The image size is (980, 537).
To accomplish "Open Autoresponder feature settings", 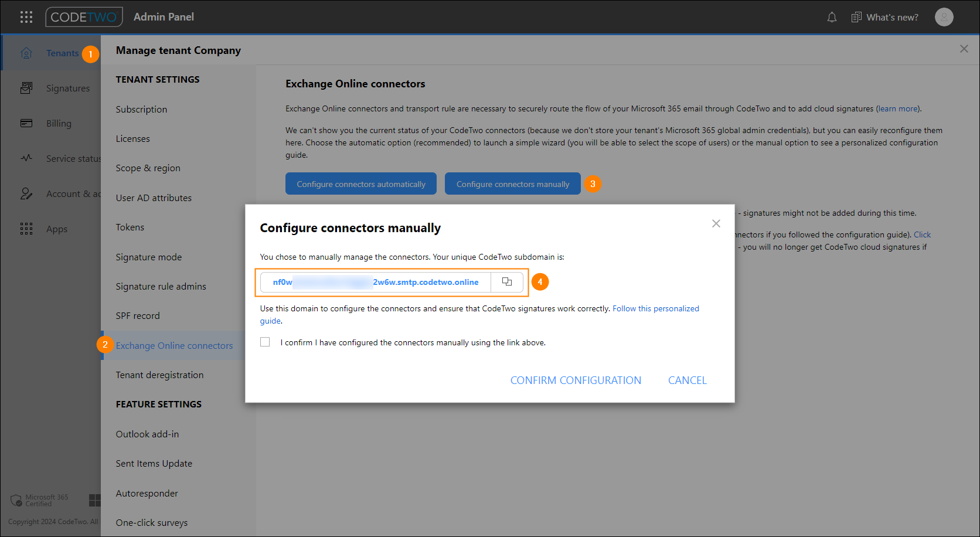I will pos(147,493).
